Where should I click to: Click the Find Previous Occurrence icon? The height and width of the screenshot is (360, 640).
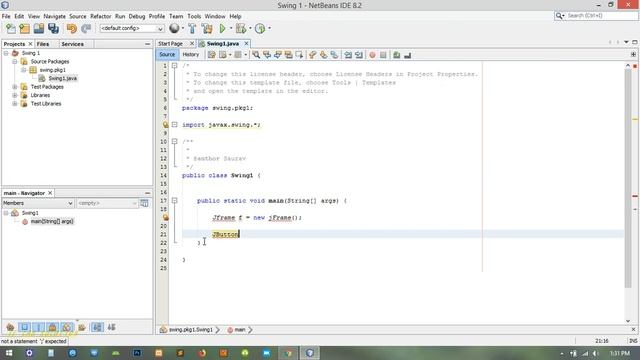(267, 55)
